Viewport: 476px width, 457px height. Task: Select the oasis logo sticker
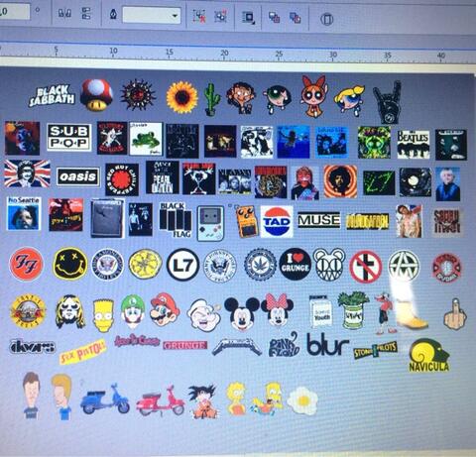[78, 176]
